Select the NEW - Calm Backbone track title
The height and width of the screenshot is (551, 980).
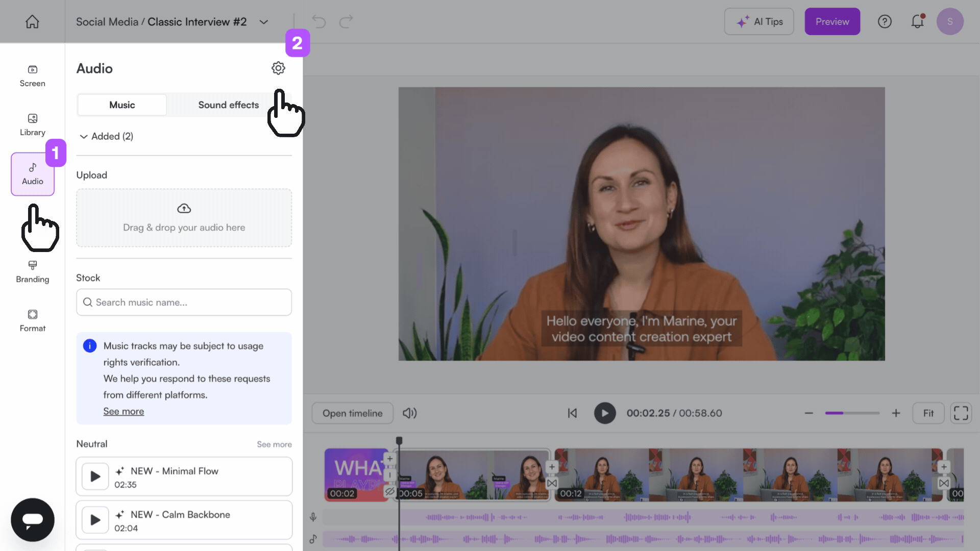[x=180, y=515]
